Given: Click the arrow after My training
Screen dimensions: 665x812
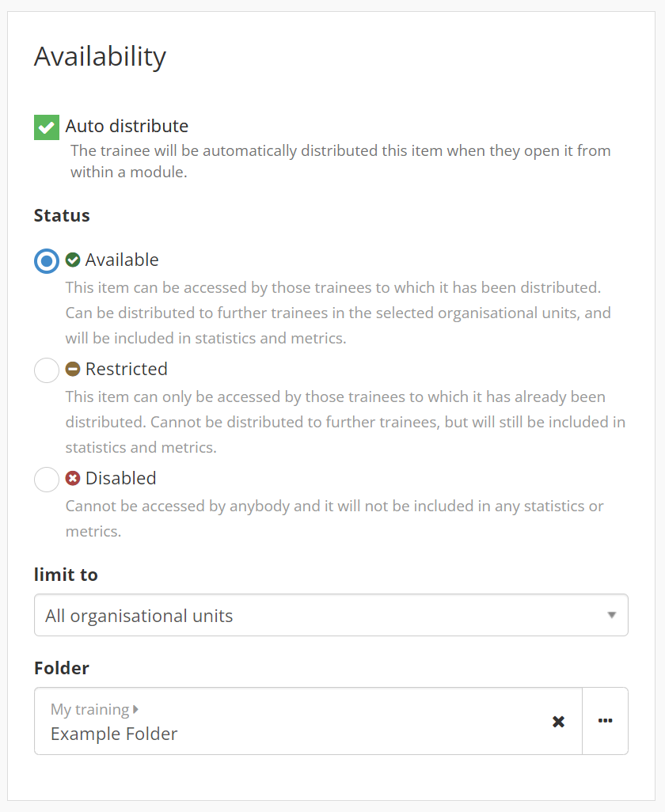Looking at the screenshot, I should pyautogui.click(x=135, y=709).
